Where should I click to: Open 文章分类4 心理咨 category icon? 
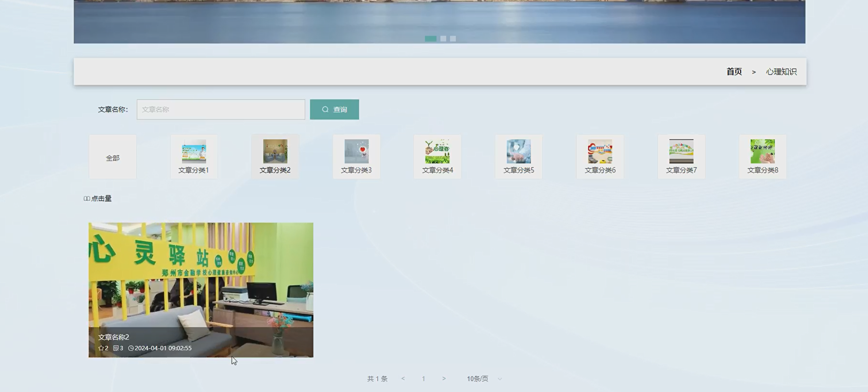[438, 152]
